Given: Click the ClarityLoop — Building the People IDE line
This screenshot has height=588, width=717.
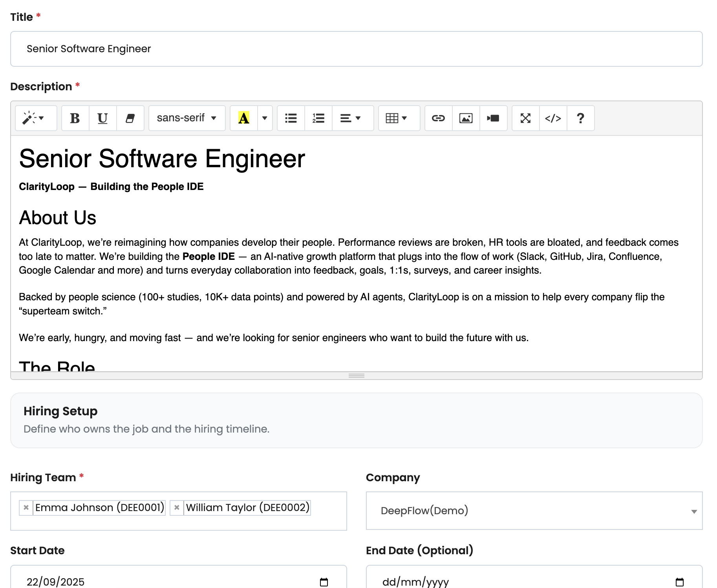Looking at the screenshot, I should tap(111, 186).
